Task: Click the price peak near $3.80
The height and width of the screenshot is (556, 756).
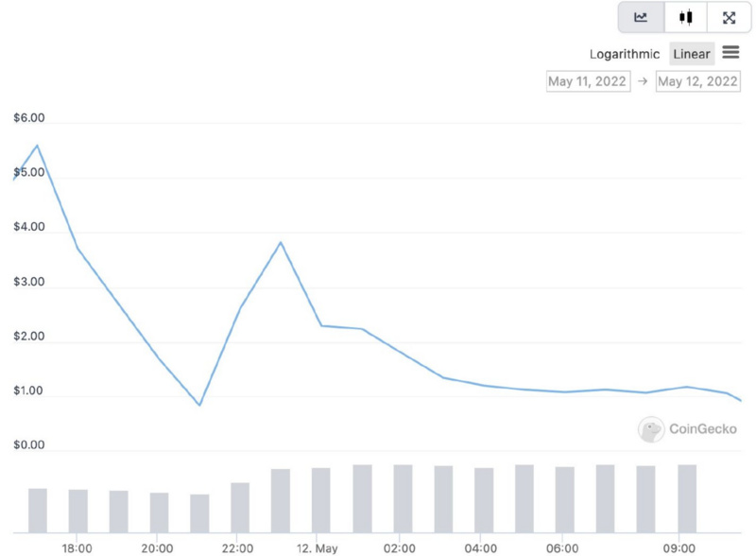Action: pyautogui.click(x=281, y=243)
